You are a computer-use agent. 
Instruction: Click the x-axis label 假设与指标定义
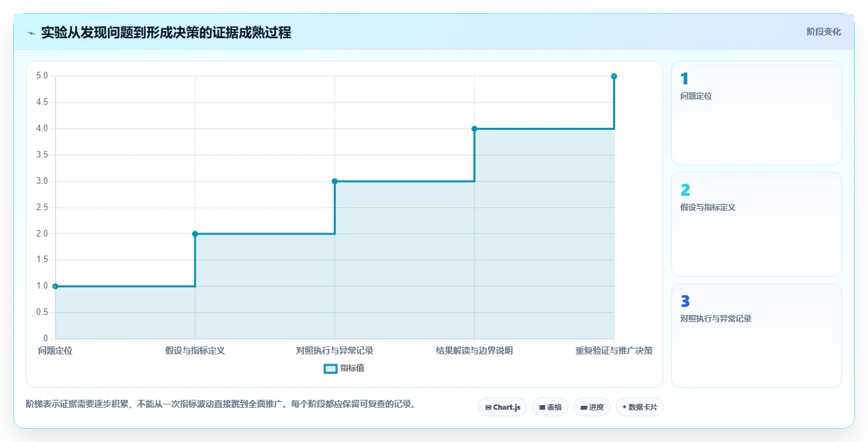coord(195,350)
